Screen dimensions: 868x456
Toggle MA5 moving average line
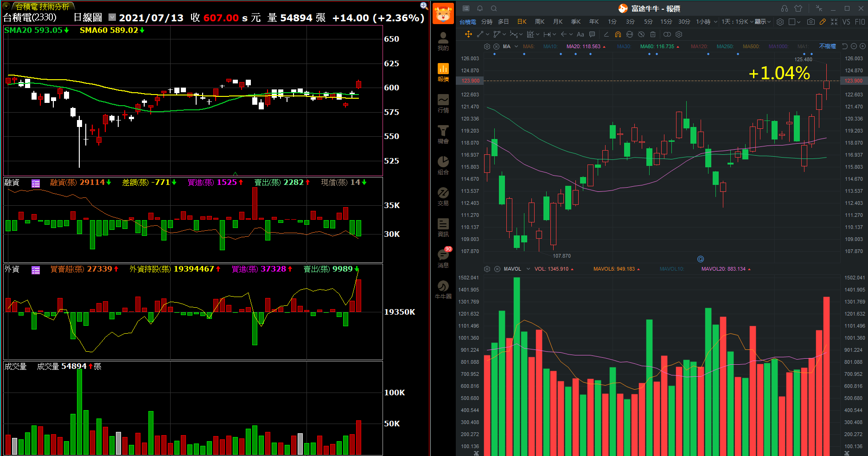[x=529, y=46]
